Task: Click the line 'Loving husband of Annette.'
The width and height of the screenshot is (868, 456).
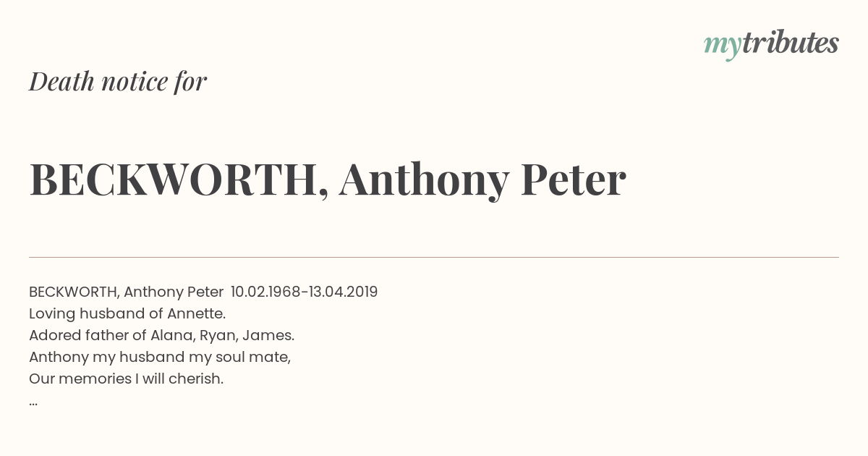Action: (x=127, y=313)
